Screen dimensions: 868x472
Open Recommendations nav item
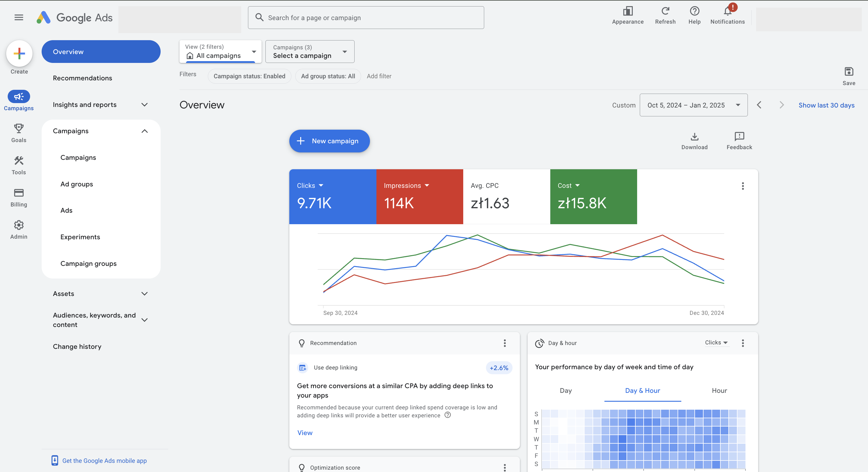82,78
